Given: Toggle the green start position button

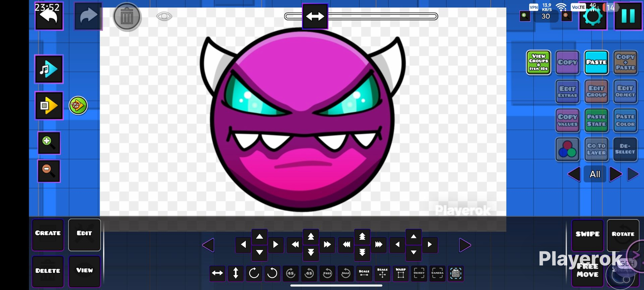Looking at the screenshot, I should click(78, 106).
